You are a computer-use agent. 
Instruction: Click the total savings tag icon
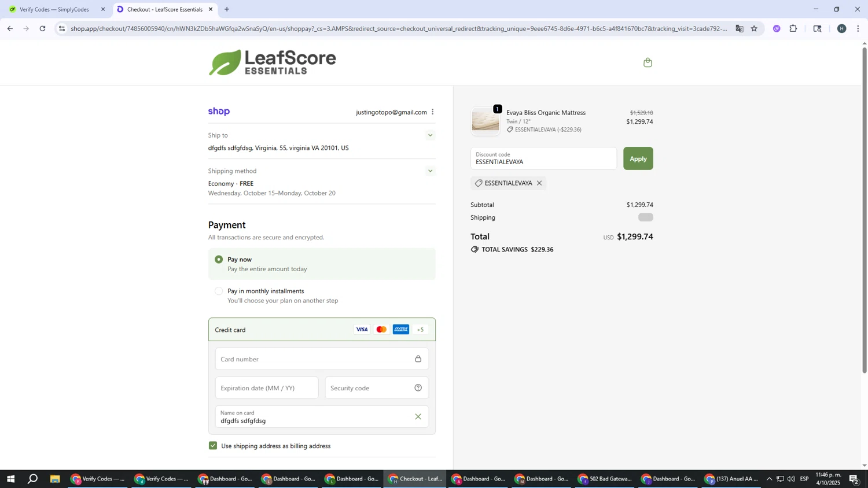475,250
